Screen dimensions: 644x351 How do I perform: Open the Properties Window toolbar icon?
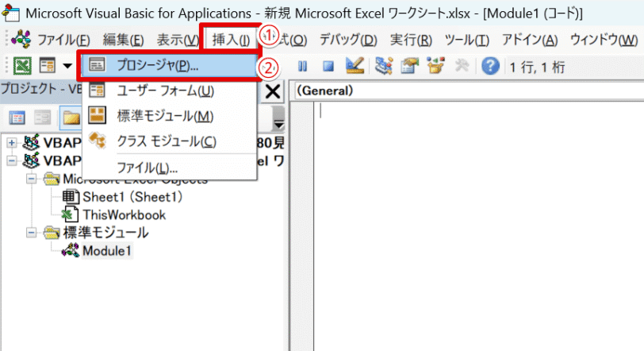point(410,67)
